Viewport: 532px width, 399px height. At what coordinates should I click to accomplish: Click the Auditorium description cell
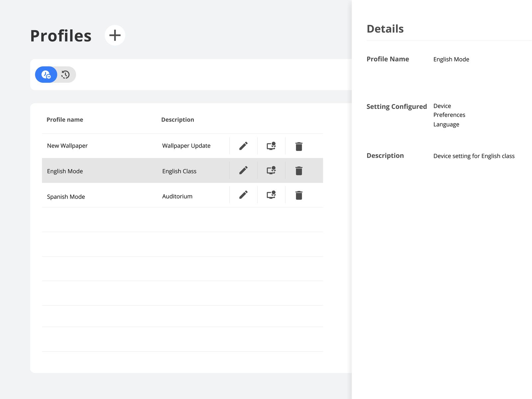177,197
